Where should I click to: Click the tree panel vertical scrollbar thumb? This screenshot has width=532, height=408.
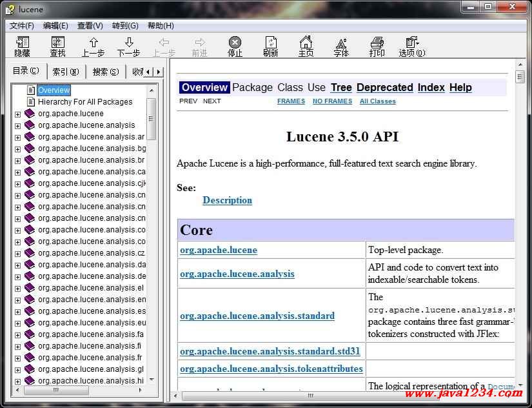[x=152, y=119]
